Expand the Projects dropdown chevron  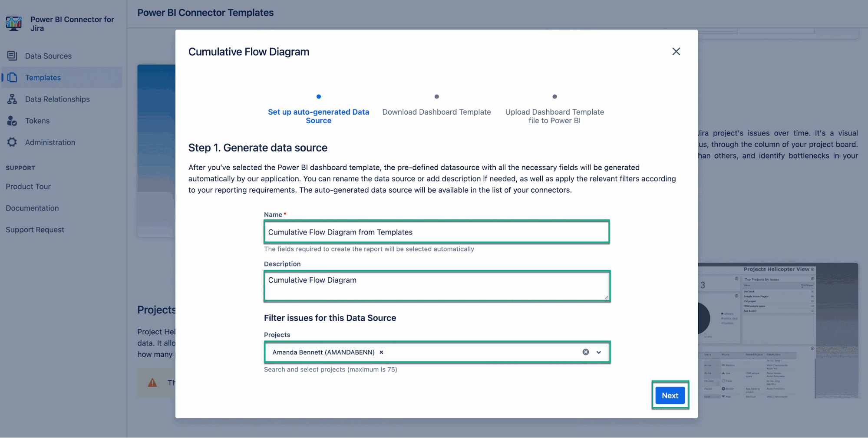click(x=599, y=352)
